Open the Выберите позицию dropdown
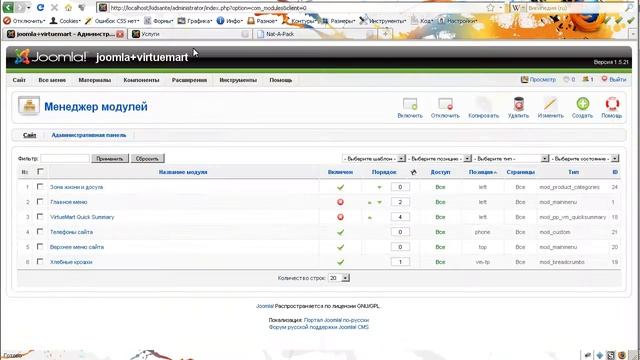Image resolution: width=640 pixels, height=360 pixels. pos(440,158)
